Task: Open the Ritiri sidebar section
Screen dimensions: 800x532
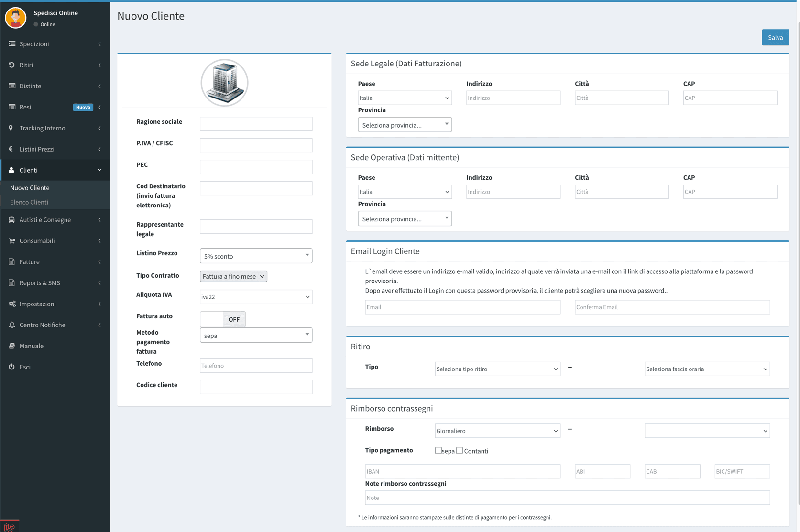Action: pos(26,65)
